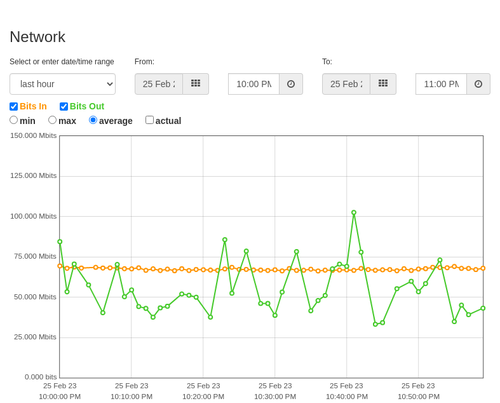Click the last orange Bits In data point
Viewport: 500px width, 403px height.
click(x=483, y=268)
